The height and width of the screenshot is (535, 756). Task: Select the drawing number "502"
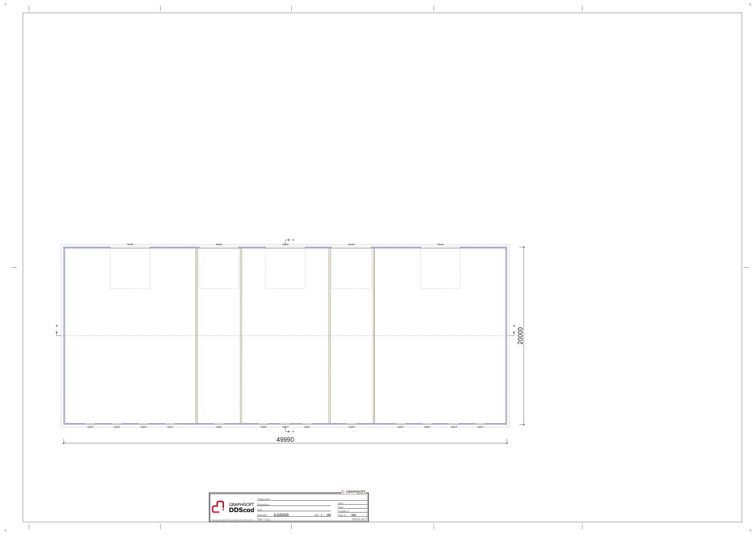click(354, 515)
